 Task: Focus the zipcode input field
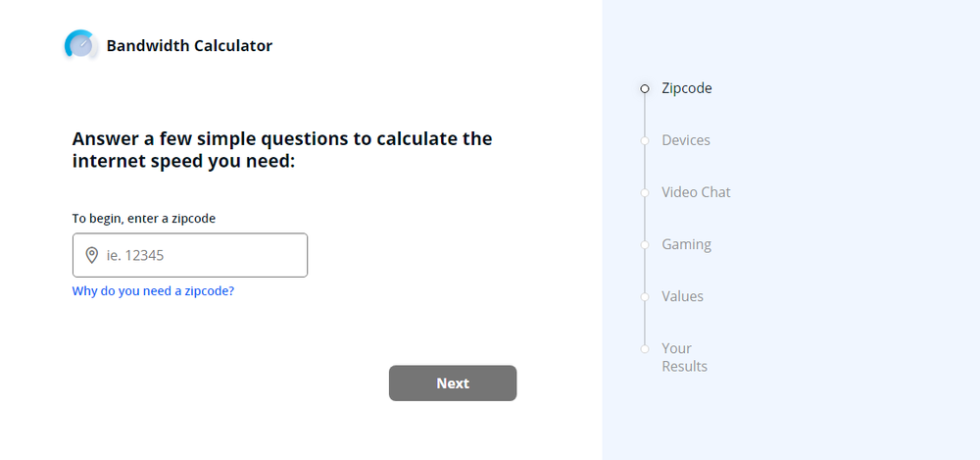(201, 255)
